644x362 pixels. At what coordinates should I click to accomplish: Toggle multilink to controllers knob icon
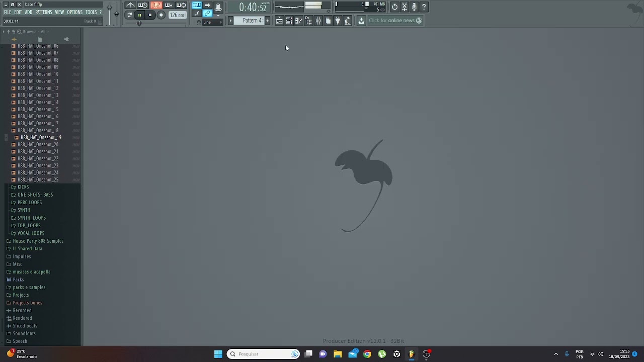tap(218, 7)
